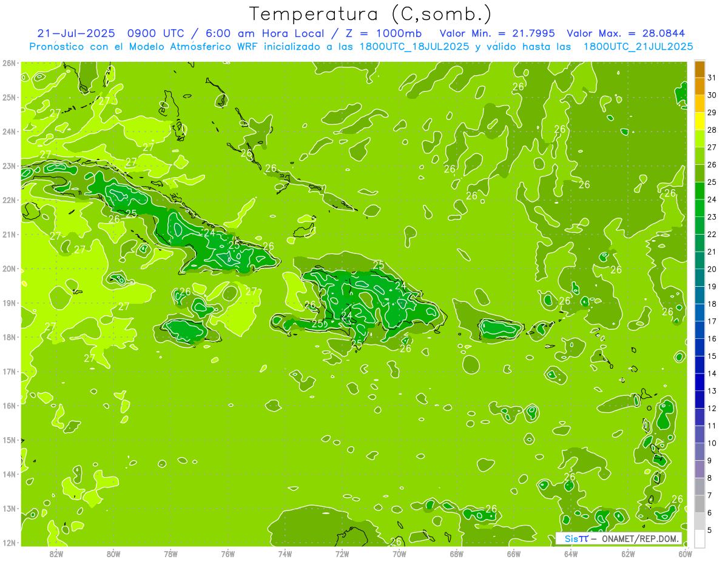
Task: Click the '1800UTC_21JUL2025' valid-until timestamp
Action: click(638, 47)
